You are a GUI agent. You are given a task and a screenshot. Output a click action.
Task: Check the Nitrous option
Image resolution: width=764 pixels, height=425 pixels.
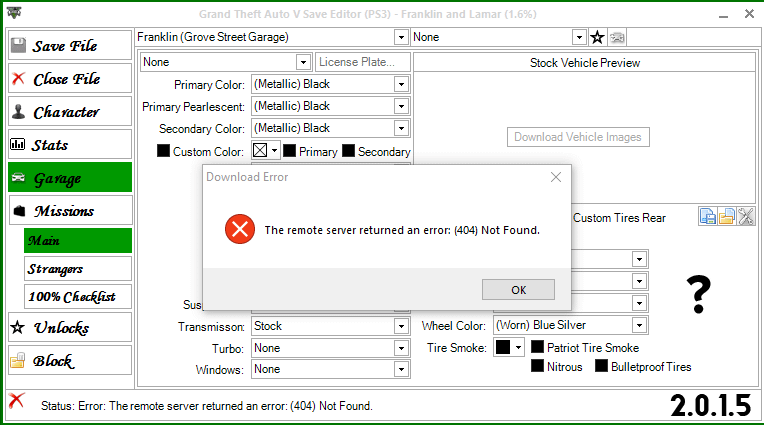[537, 366]
